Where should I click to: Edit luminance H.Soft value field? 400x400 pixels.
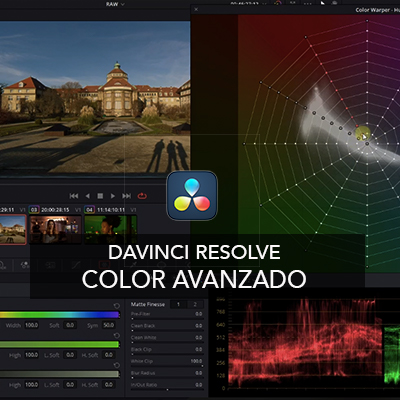point(109,385)
